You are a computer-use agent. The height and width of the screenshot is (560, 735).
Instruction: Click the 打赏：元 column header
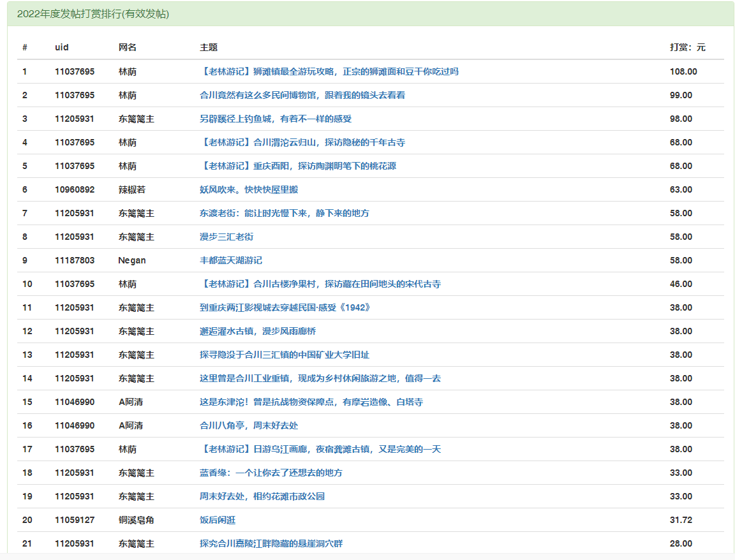687,47
